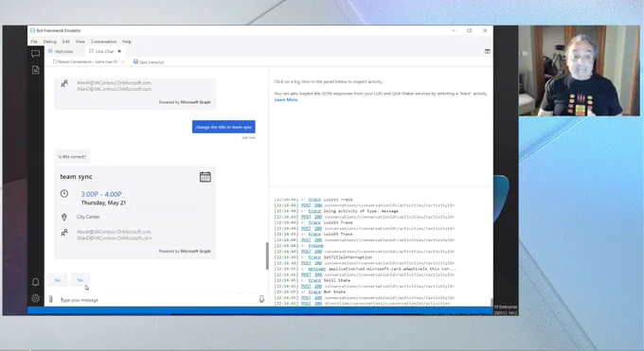The image size is (644, 351).
Task: Click the presenter webcam video thumbnail
Action: pyautogui.click(x=579, y=70)
